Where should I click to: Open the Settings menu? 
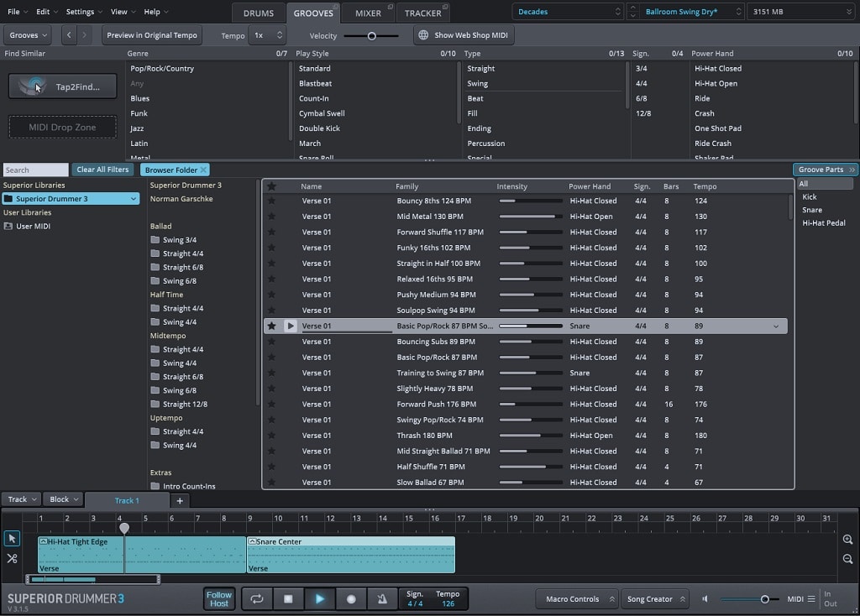click(x=84, y=12)
